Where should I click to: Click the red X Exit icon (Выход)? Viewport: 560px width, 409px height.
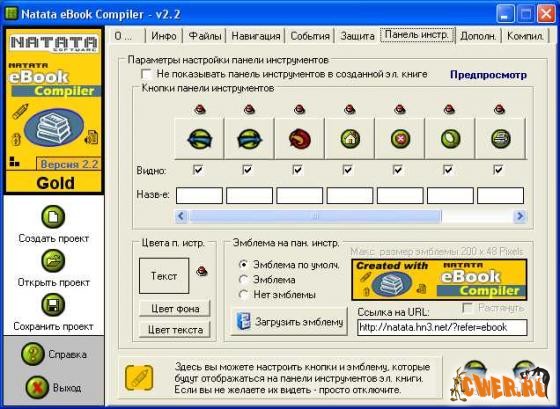37,387
